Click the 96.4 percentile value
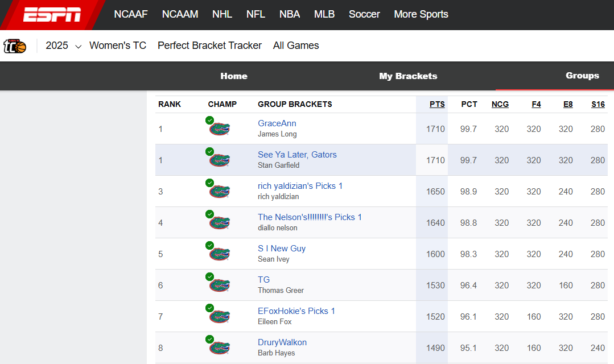Viewport: 614px width, 364px height. point(468,286)
